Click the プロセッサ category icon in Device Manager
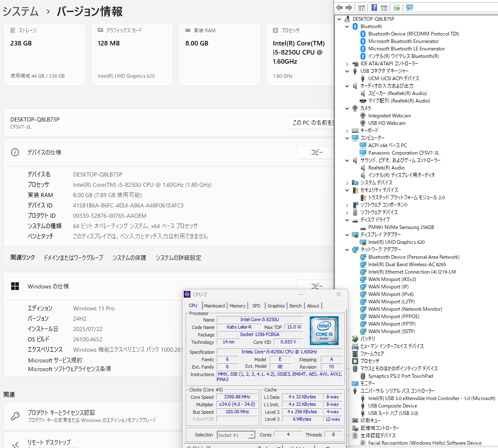 (x=355, y=361)
